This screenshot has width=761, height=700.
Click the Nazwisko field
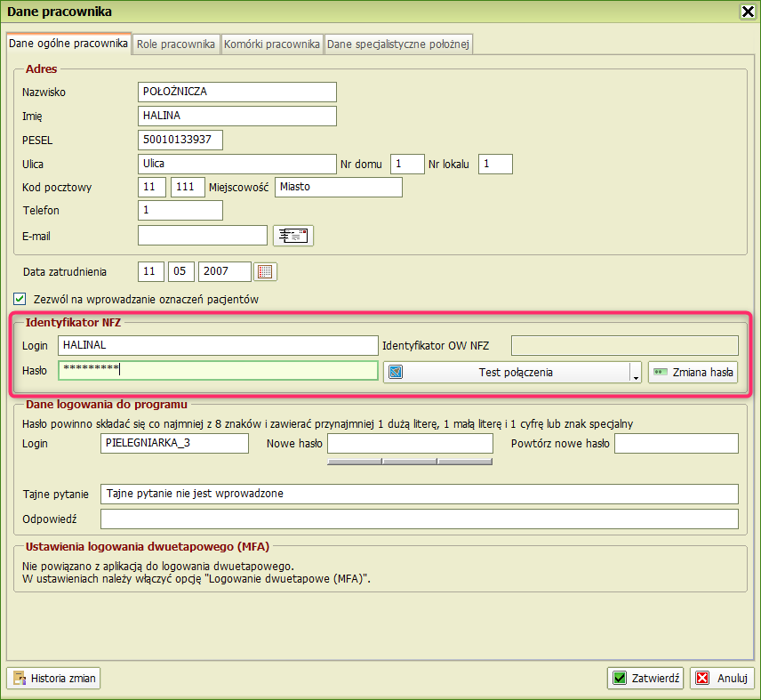237,92
